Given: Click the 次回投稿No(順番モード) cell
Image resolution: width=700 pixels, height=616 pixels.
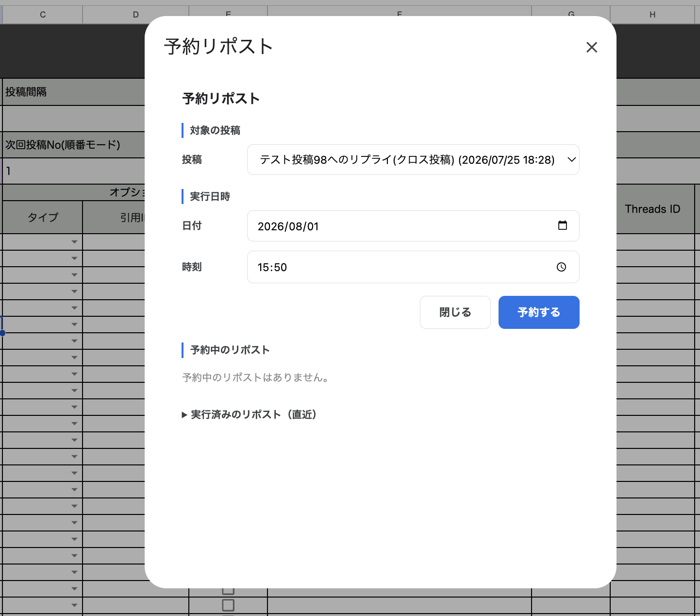Looking at the screenshot, I should pyautogui.click(x=74, y=145).
